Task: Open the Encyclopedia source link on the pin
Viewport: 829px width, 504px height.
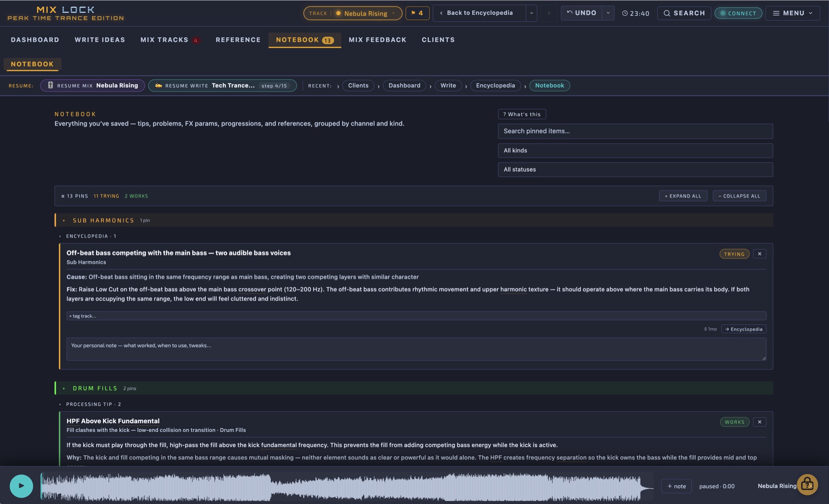Action: pyautogui.click(x=744, y=329)
